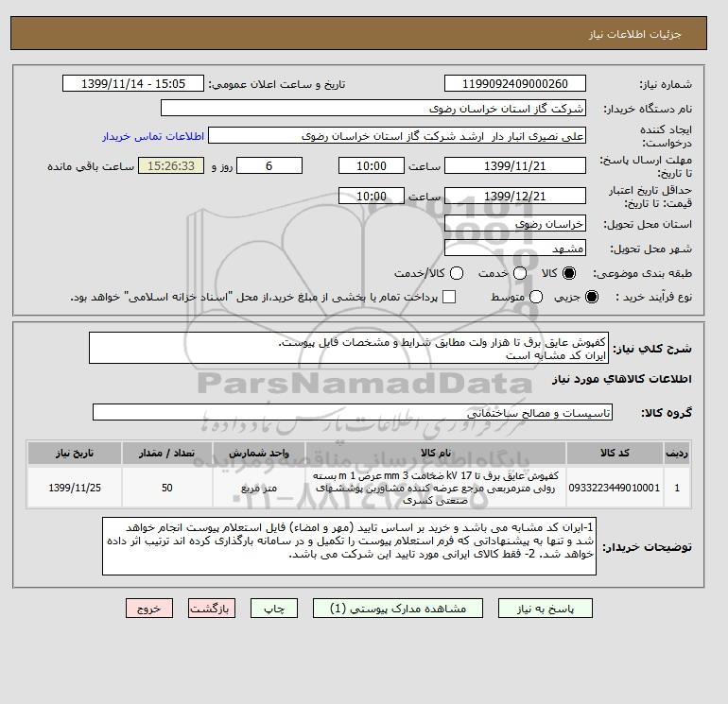
Task: Select the خدمت radio button
Action: point(520,273)
